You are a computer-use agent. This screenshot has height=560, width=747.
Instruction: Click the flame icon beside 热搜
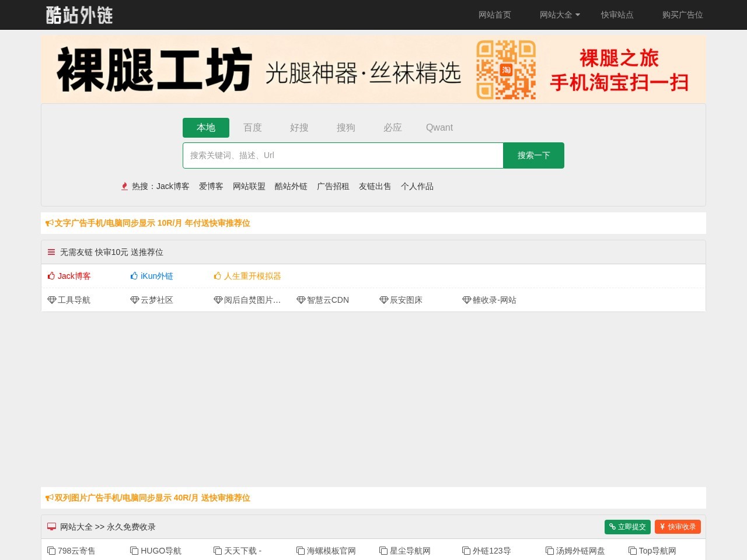124,186
